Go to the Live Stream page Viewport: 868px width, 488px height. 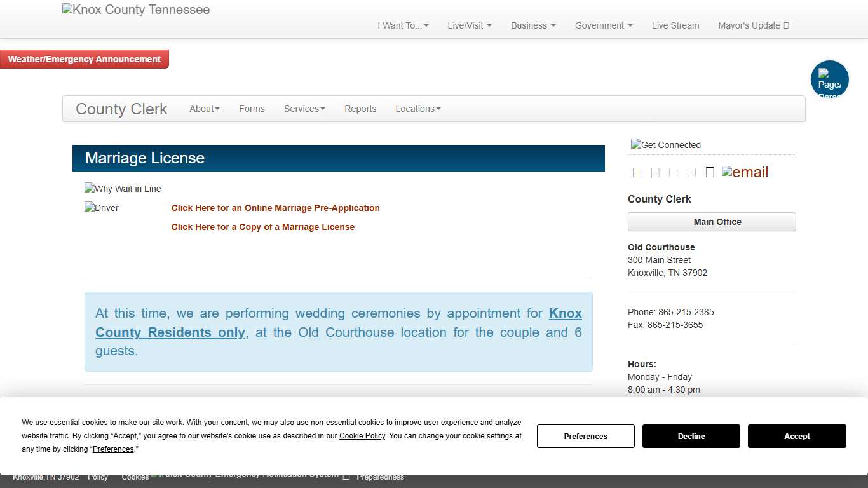(x=675, y=25)
